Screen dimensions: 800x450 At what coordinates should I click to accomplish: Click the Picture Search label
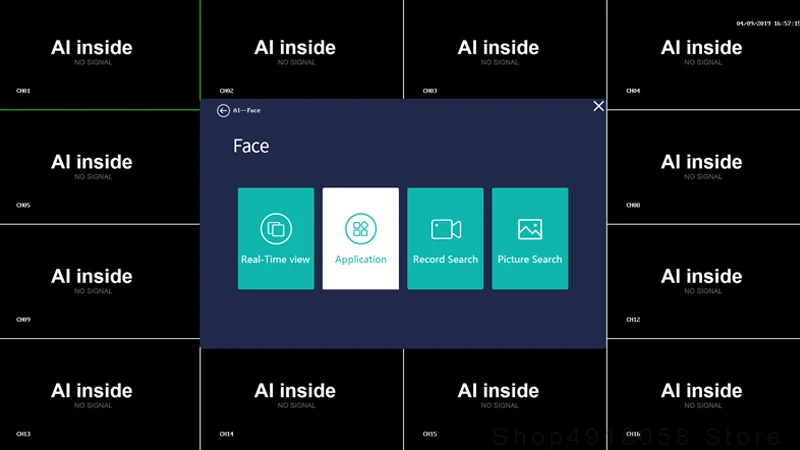[530, 259]
